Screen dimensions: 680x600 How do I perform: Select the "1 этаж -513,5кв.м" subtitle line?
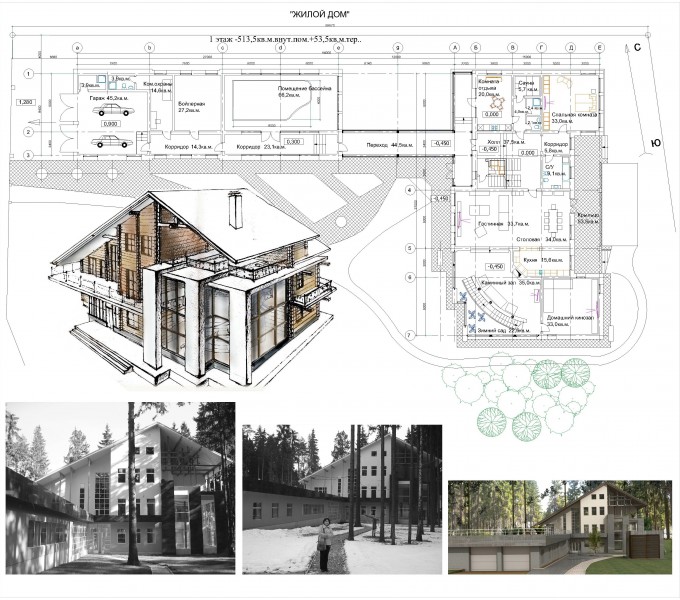(286, 39)
